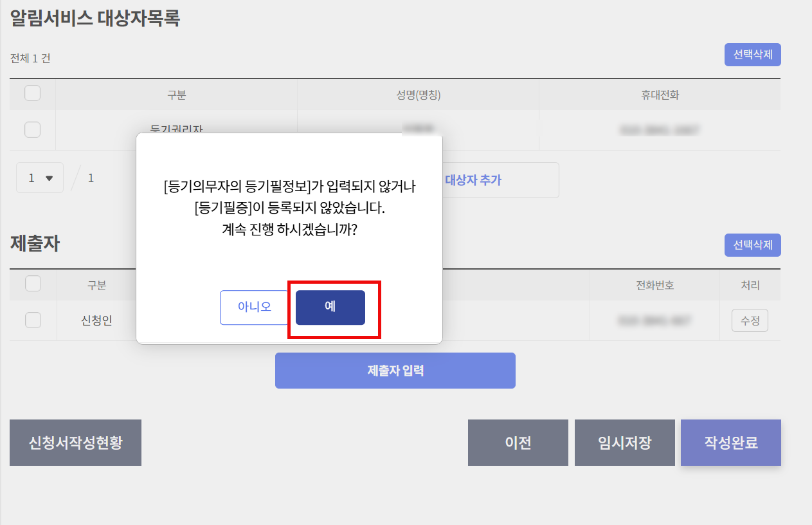Screen dimensions: 812x525
Task: Toggle select-all checkbox in 알림서비스 대상자목록 table
Action: [x=32, y=94]
